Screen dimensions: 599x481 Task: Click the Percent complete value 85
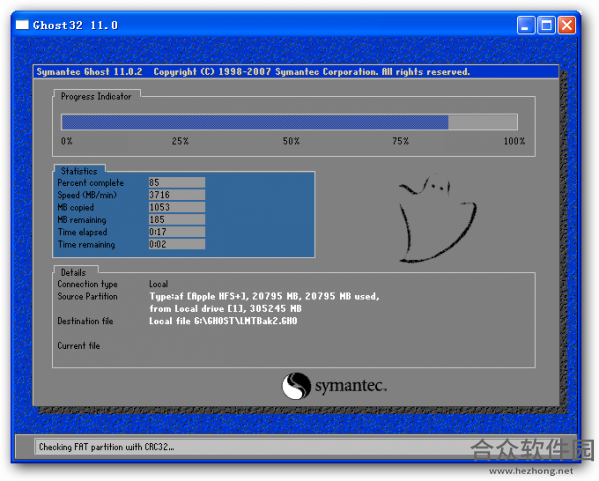pyautogui.click(x=176, y=183)
